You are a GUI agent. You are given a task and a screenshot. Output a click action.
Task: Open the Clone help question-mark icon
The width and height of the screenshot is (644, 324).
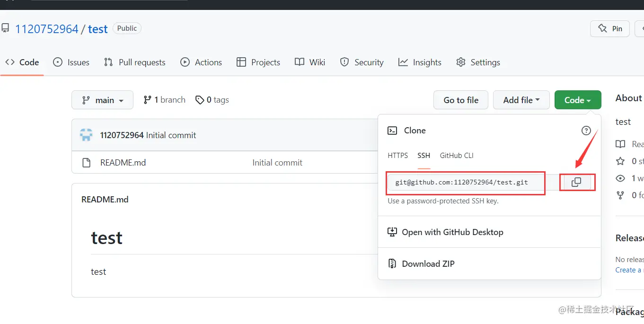(x=586, y=131)
